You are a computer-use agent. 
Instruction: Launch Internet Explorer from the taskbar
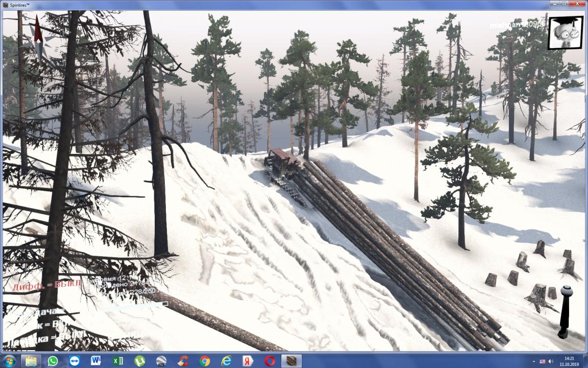pyautogui.click(x=226, y=361)
